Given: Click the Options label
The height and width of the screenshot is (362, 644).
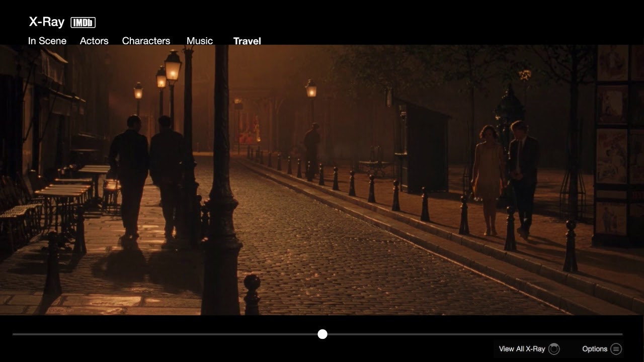Looking at the screenshot, I should pyautogui.click(x=595, y=349).
